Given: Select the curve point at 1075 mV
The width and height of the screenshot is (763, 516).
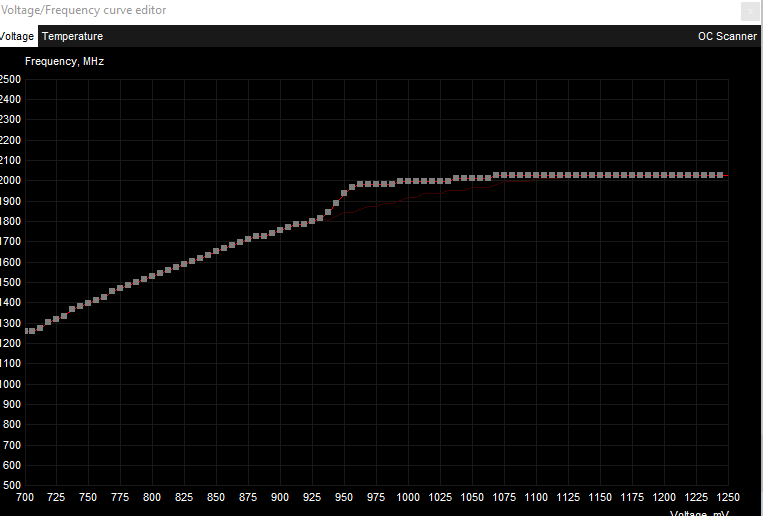Looking at the screenshot, I should [x=504, y=175].
